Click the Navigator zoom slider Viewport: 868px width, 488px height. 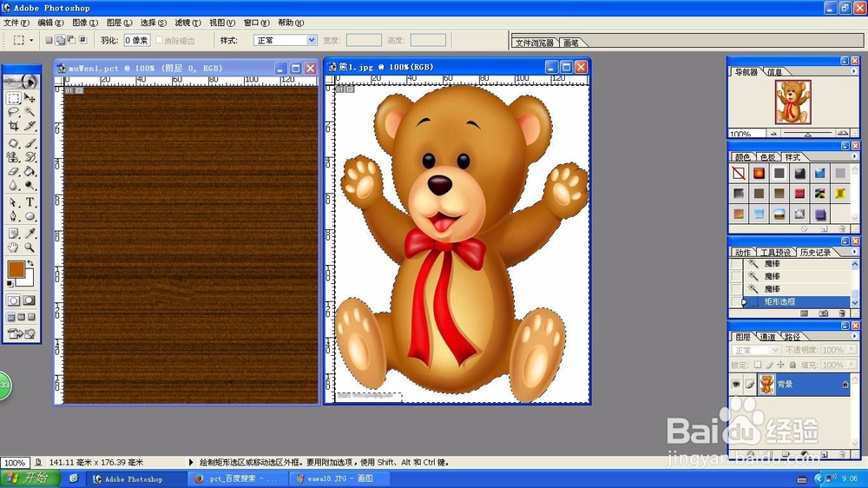808,134
